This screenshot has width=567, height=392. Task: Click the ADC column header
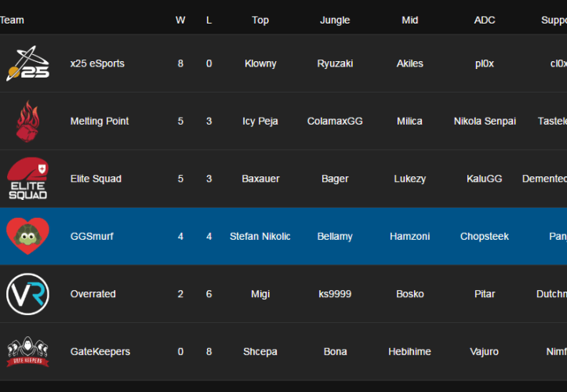[x=485, y=20]
